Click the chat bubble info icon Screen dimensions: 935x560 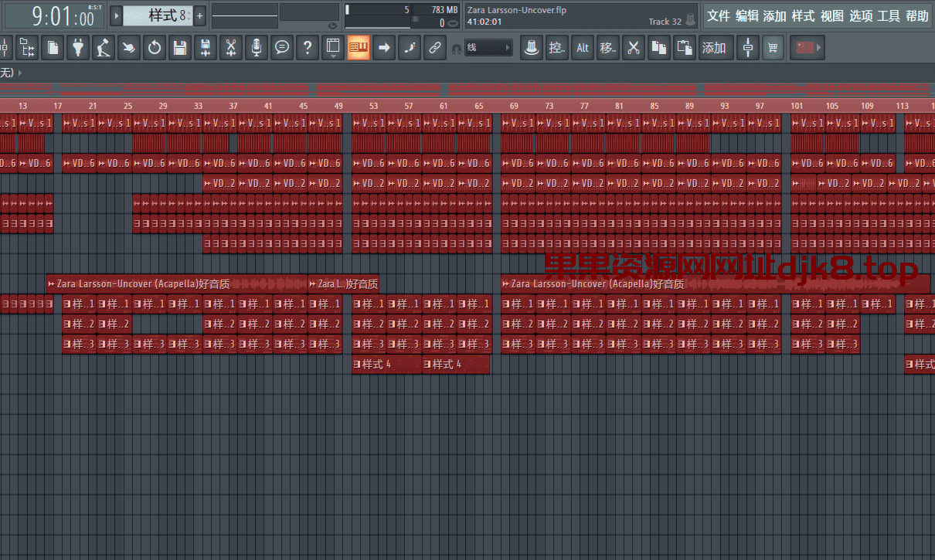tap(282, 48)
